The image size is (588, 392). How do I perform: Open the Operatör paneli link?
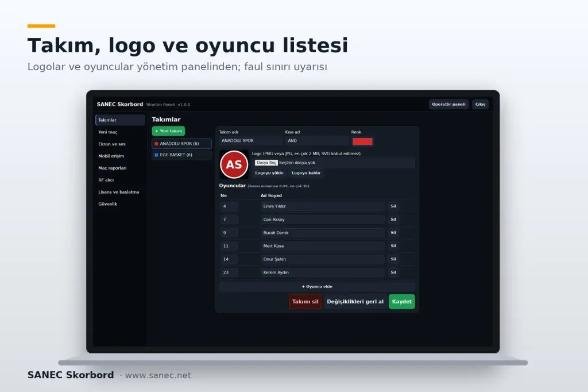click(448, 105)
